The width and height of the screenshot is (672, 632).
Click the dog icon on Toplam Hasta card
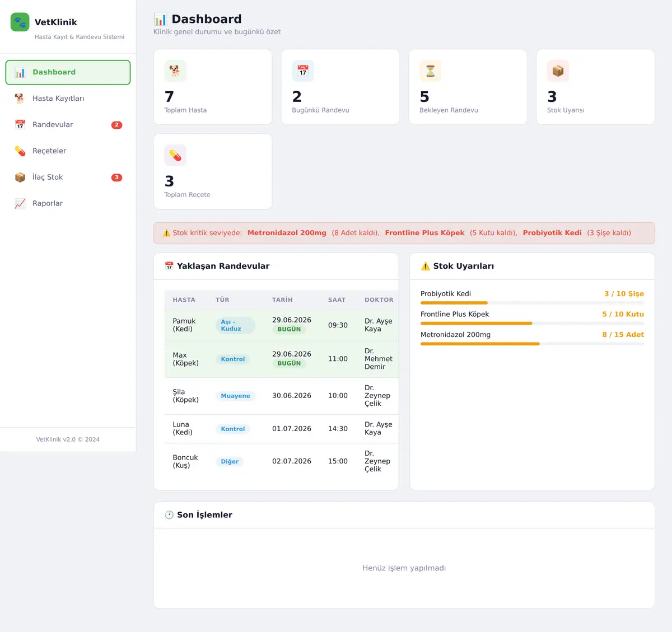(175, 71)
